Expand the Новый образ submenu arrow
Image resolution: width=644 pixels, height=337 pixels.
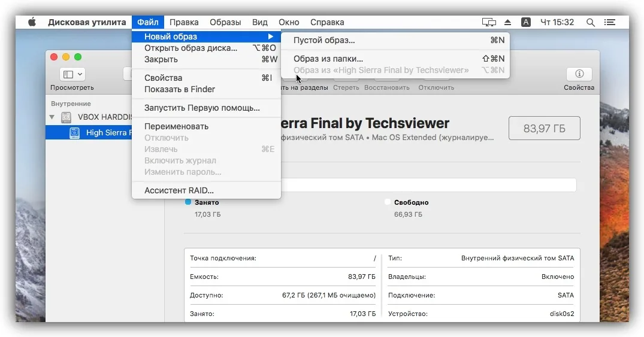click(271, 37)
